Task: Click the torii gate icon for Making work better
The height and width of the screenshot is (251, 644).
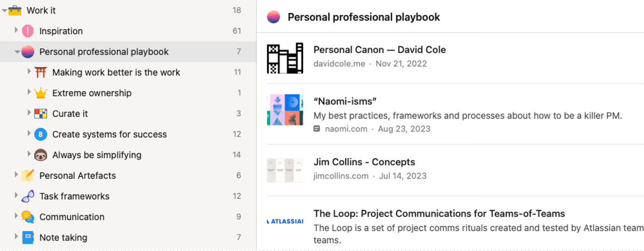Action: click(41, 72)
